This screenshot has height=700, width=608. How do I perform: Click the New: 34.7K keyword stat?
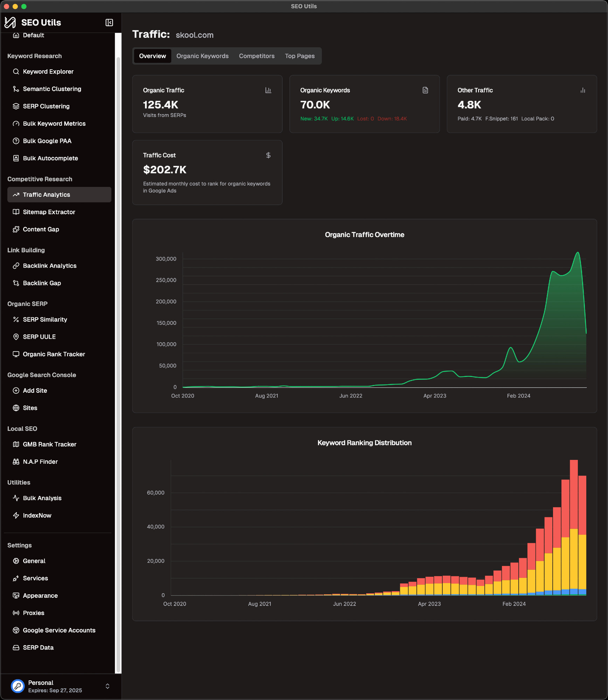[314, 119]
